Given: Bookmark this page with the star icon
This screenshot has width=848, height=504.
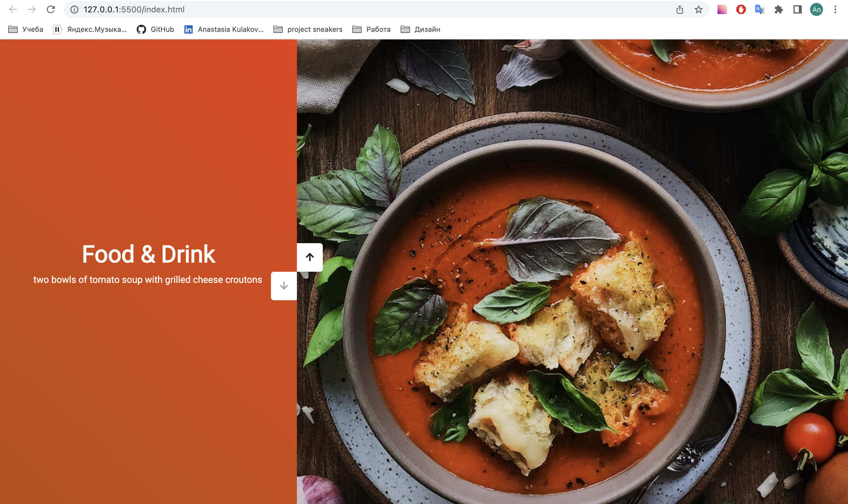Looking at the screenshot, I should [x=698, y=9].
